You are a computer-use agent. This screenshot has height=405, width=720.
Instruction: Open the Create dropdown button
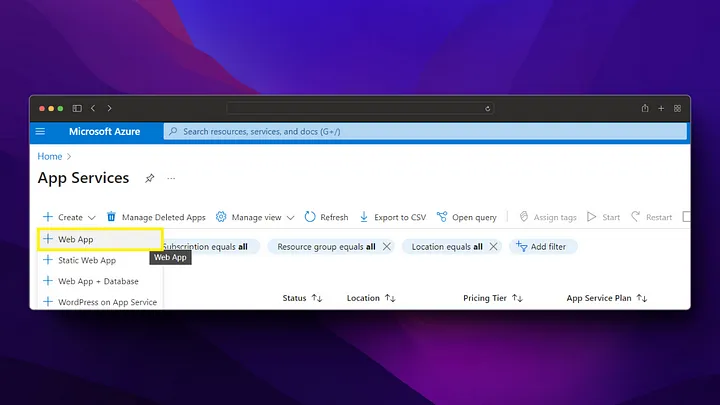pyautogui.click(x=69, y=217)
